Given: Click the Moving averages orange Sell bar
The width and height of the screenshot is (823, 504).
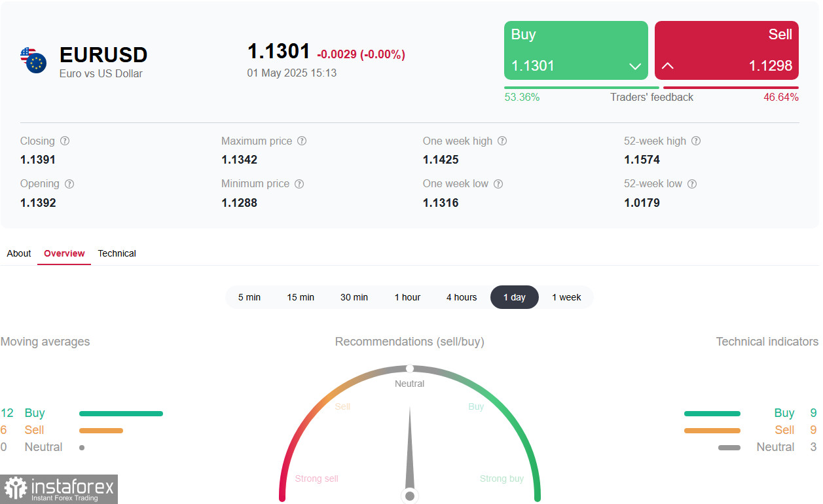Looking at the screenshot, I should coord(101,431).
